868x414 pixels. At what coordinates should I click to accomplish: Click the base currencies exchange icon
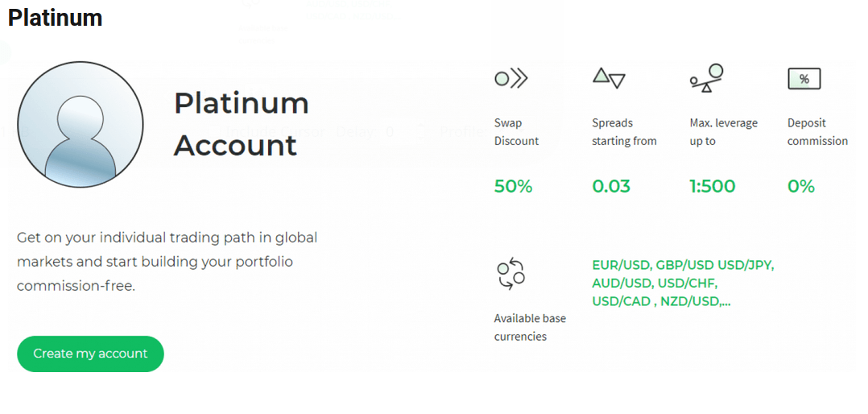pyautogui.click(x=511, y=273)
